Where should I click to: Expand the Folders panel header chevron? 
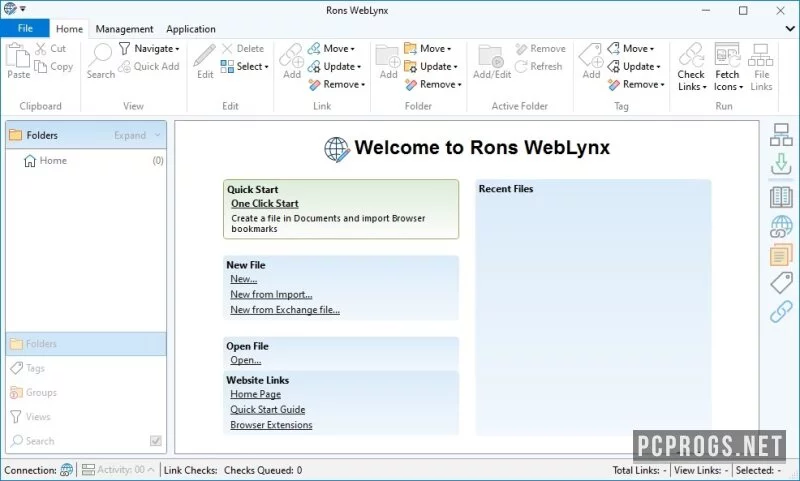(x=158, y=135)
